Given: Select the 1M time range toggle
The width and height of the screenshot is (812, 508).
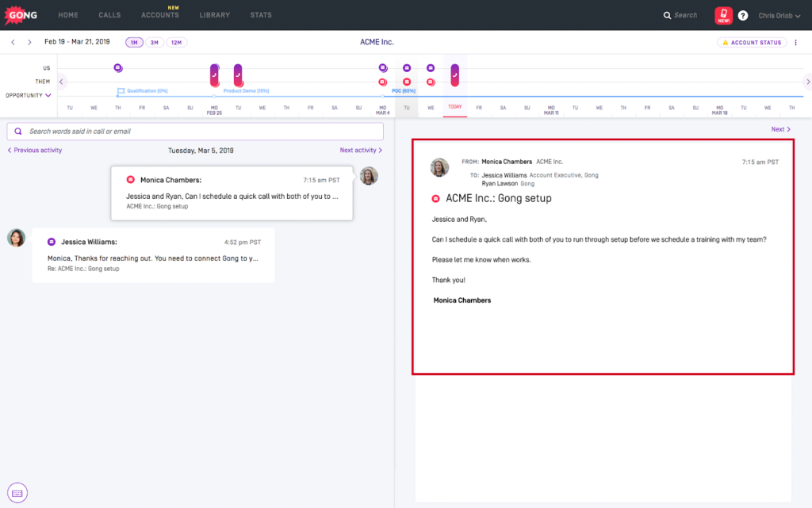Looking at the screenshot, I should tap(133, 42).
